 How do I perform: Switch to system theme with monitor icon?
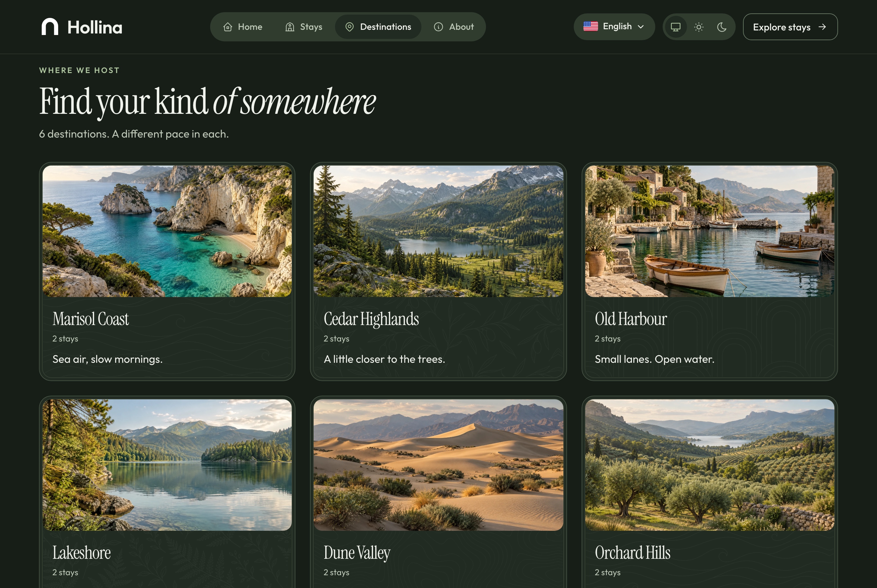[x=676, y=27]
